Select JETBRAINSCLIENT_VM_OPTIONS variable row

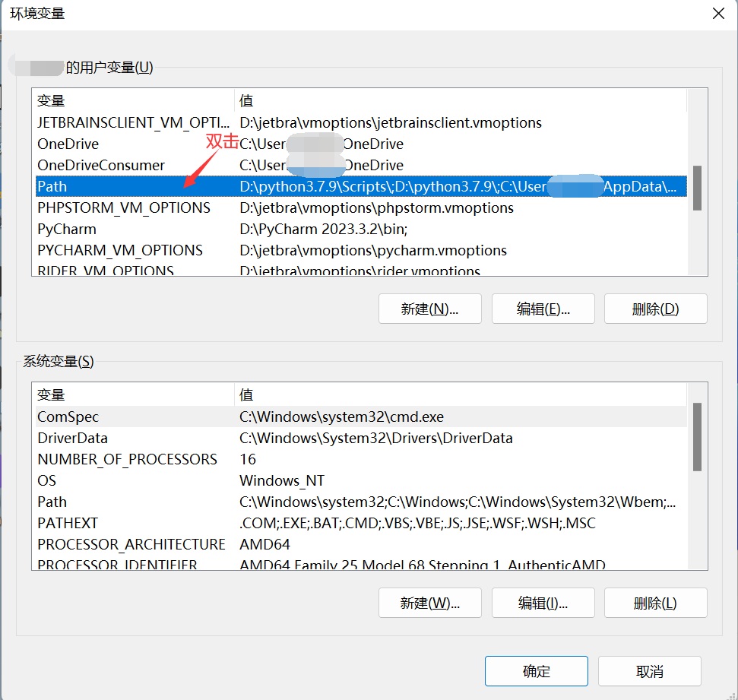(133, 122)
